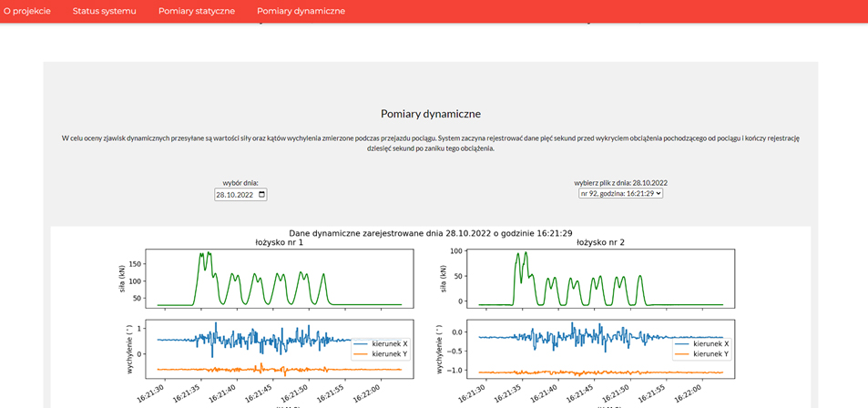
Task: Click the łożysko nr 2 force chart
Action: point(600,279)
